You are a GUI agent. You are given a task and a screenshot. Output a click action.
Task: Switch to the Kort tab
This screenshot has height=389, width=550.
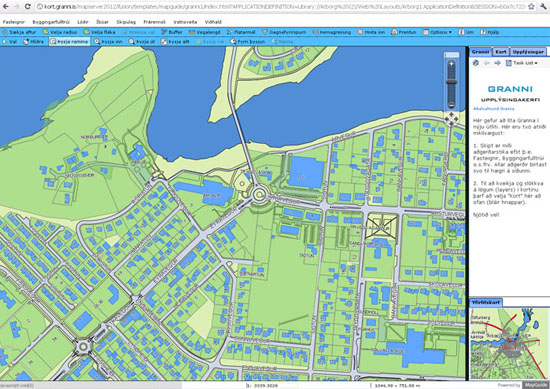click(501, 52)
